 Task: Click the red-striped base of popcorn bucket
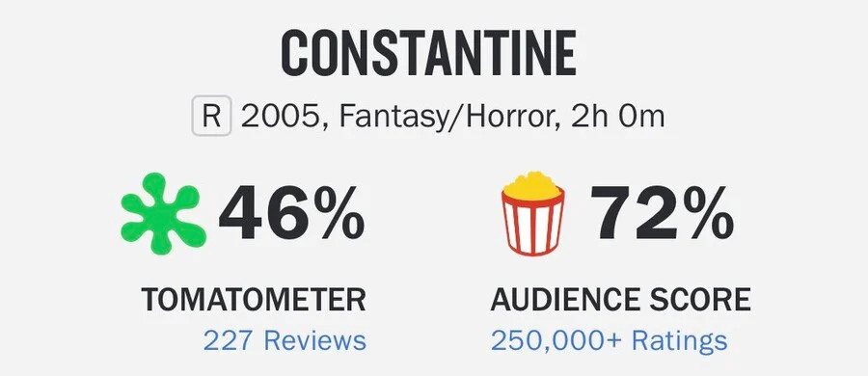pyautogui.click(x=533, y=225)
